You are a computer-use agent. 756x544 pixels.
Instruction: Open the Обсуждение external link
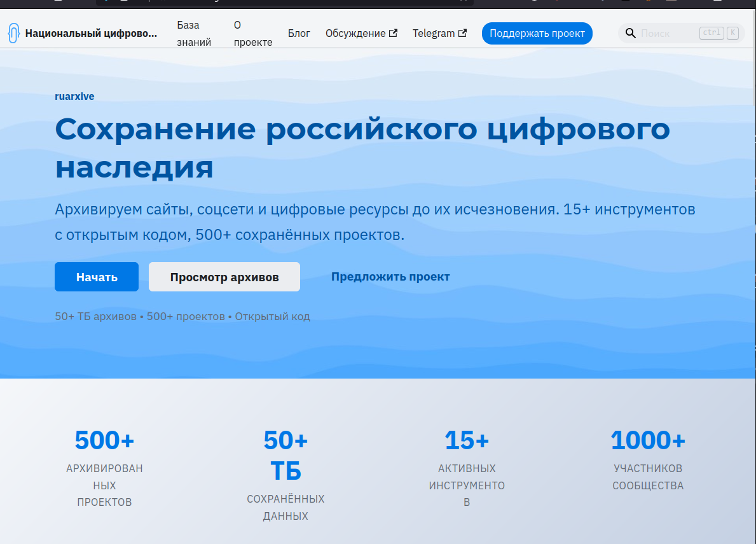(355, 34)
